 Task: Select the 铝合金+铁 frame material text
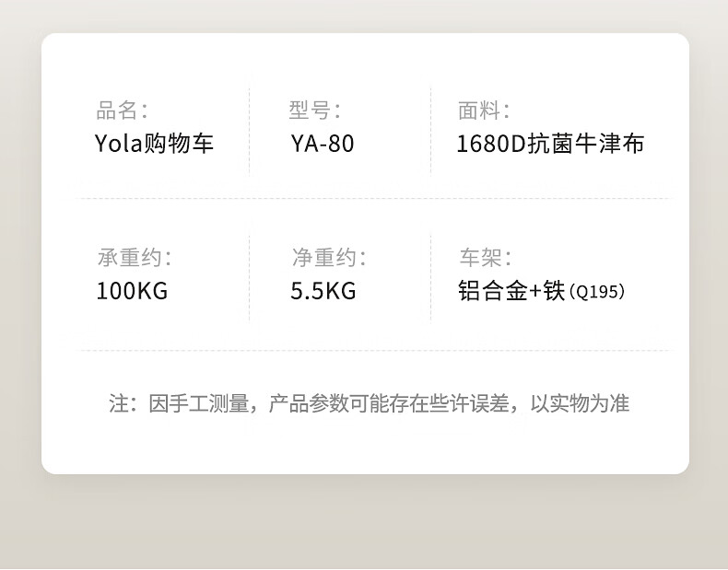511,291
